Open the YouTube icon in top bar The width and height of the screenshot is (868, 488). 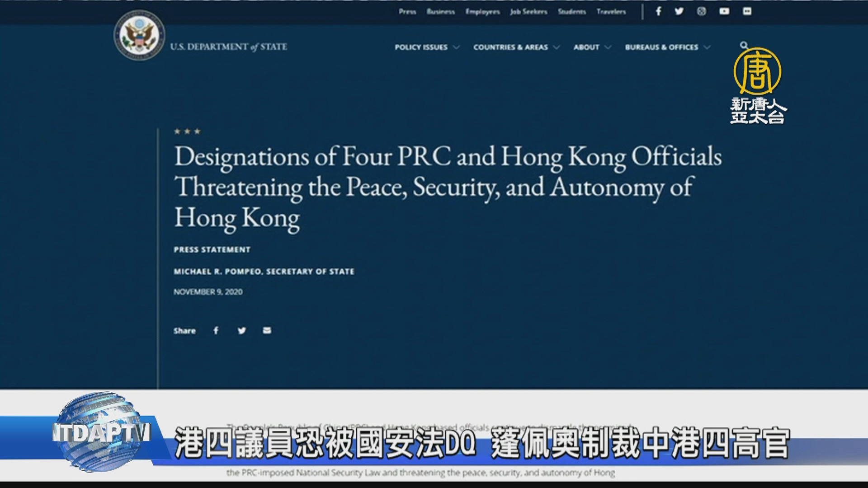[724, 11]
